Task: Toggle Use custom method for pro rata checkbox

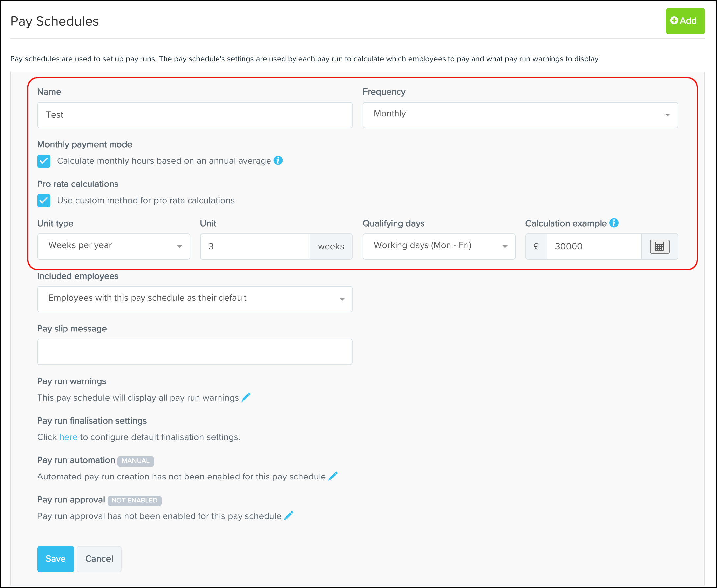Action: [x=44, y=201]
